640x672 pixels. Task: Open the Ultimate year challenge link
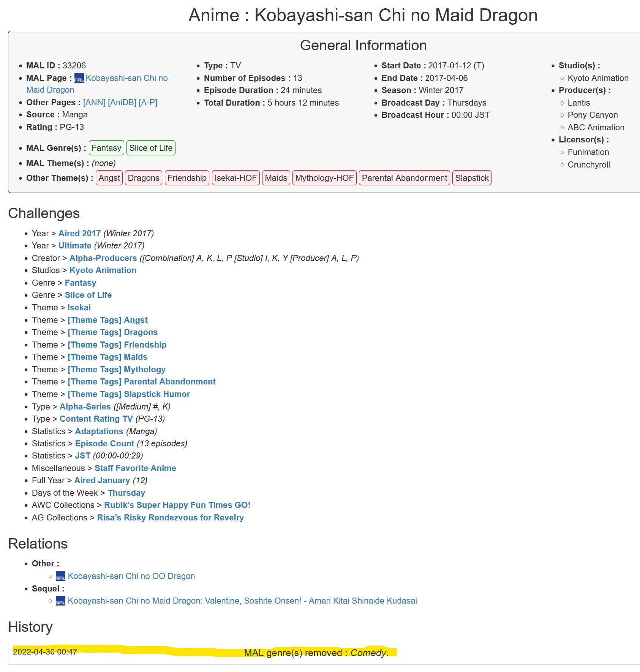click(x=75, y=246)
